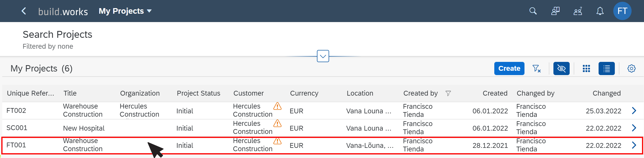
Task: Open the feedback chat icon in header
Action: coord(555,11)
